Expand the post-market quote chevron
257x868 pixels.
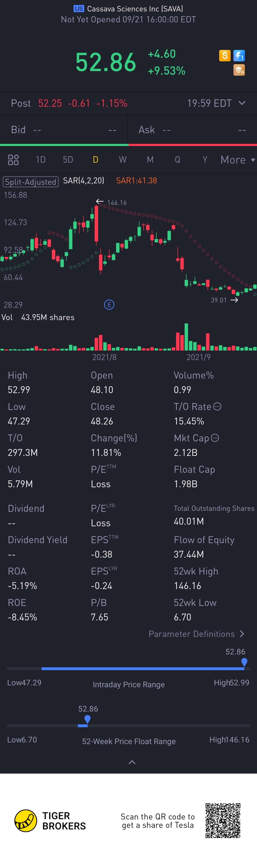coord(242,103)
